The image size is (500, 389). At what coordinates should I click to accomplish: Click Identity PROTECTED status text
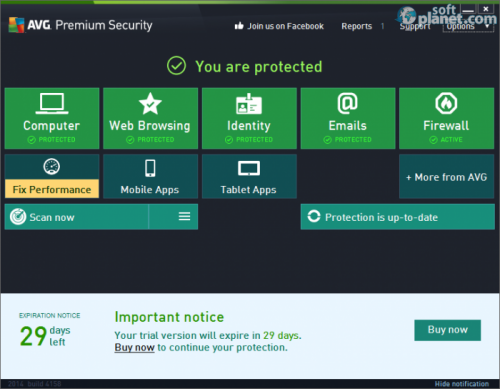click(x=254, y=140)
